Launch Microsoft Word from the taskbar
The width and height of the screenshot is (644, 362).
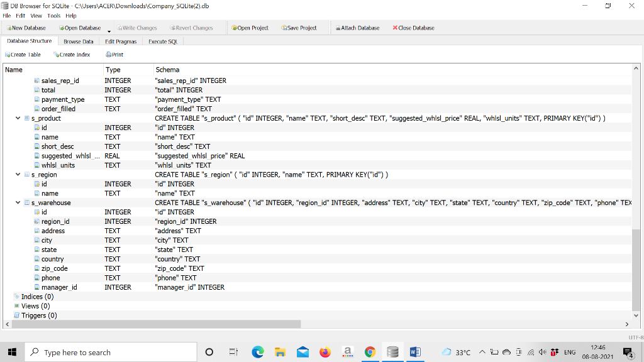click(415, 352)
